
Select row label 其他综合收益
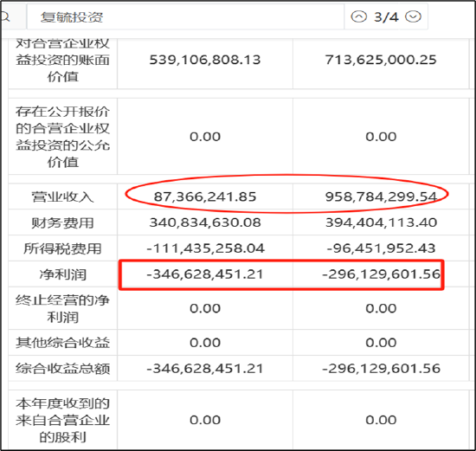(62, 343)
